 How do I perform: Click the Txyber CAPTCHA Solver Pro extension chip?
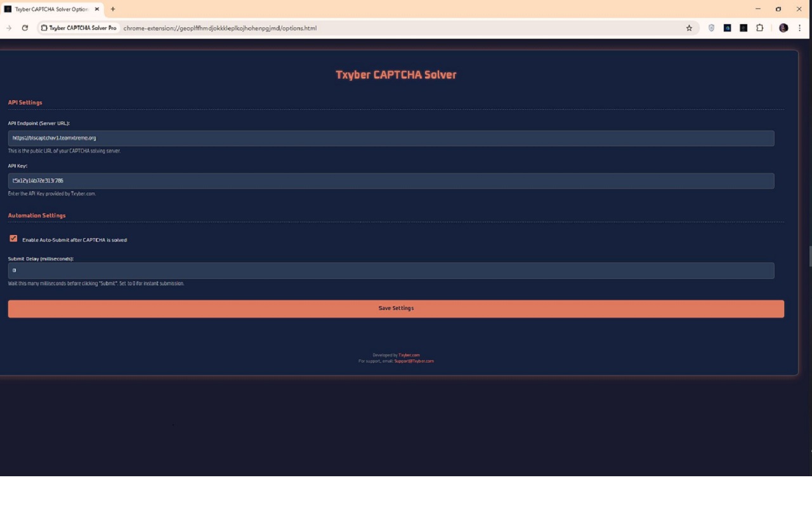pos(79,28)
